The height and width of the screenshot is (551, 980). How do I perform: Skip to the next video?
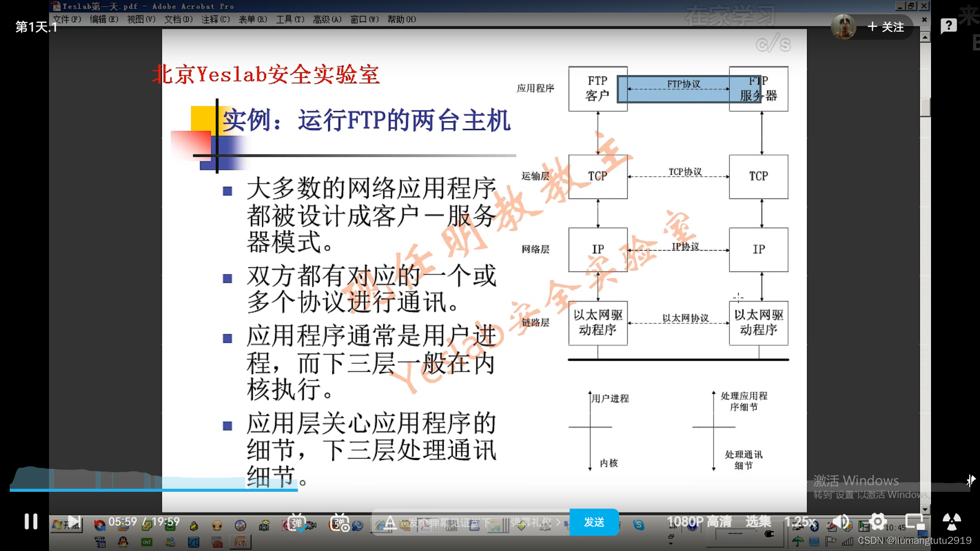pos(74,521)
